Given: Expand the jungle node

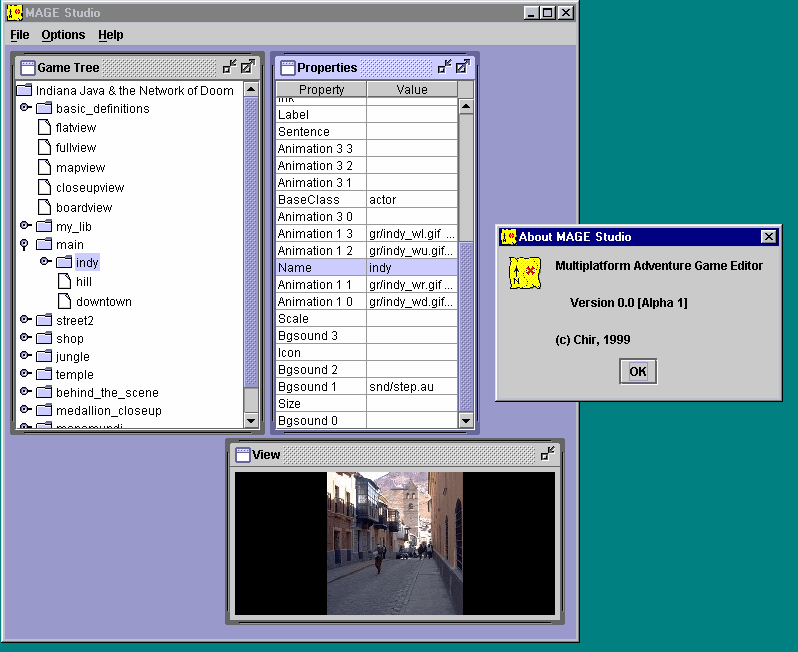Looking at the screenshot, I should click(25, 355).
